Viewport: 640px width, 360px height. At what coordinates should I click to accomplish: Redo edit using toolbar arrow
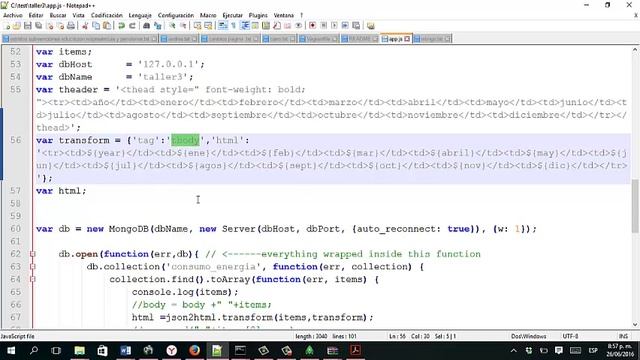click(132, 26)
